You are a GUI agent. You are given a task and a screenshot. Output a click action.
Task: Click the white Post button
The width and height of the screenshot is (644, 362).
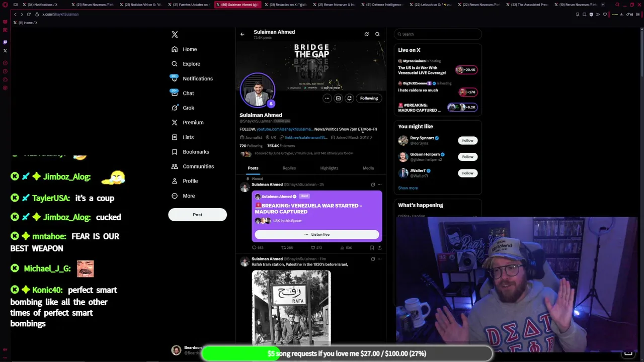pyautogui.click(x=197, y=215)
